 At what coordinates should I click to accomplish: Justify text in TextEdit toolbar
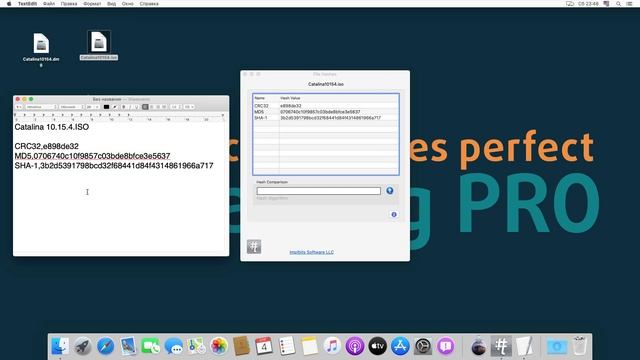pos(164,107)
